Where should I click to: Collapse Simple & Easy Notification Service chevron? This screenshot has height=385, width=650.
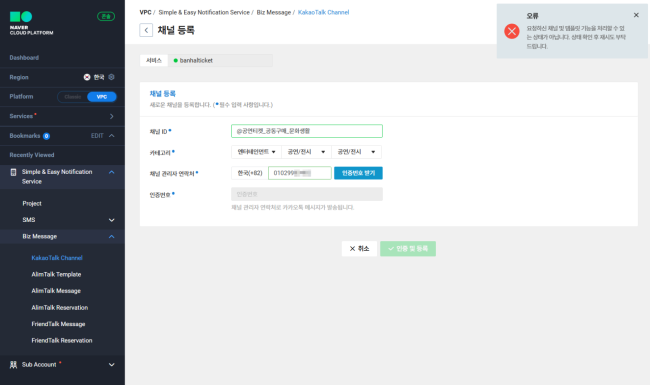111,172
